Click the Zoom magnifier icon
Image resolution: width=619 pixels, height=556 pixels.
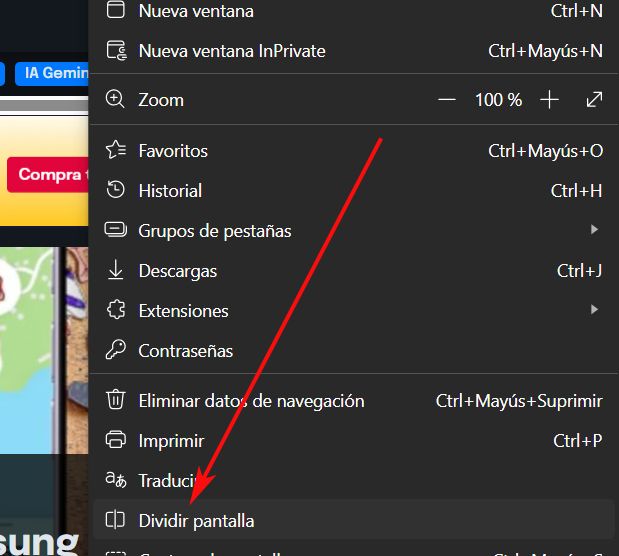pyautogui.click(x=115, y=100)
